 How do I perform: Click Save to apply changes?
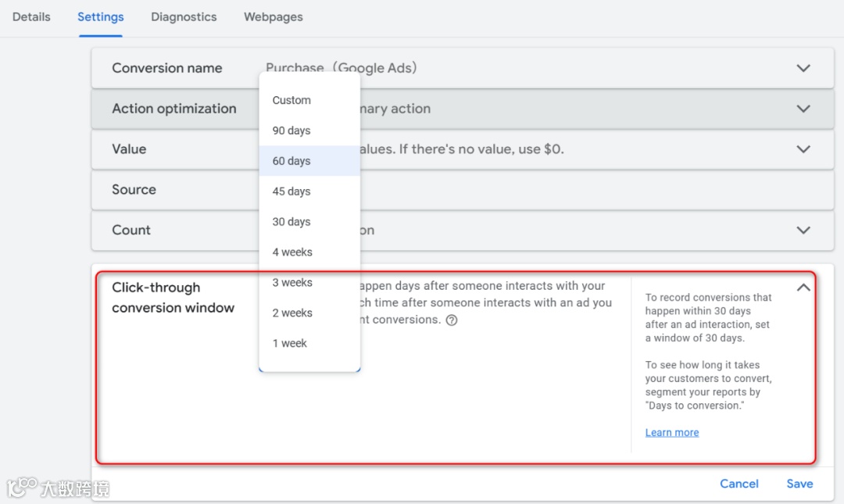[799, 484]
